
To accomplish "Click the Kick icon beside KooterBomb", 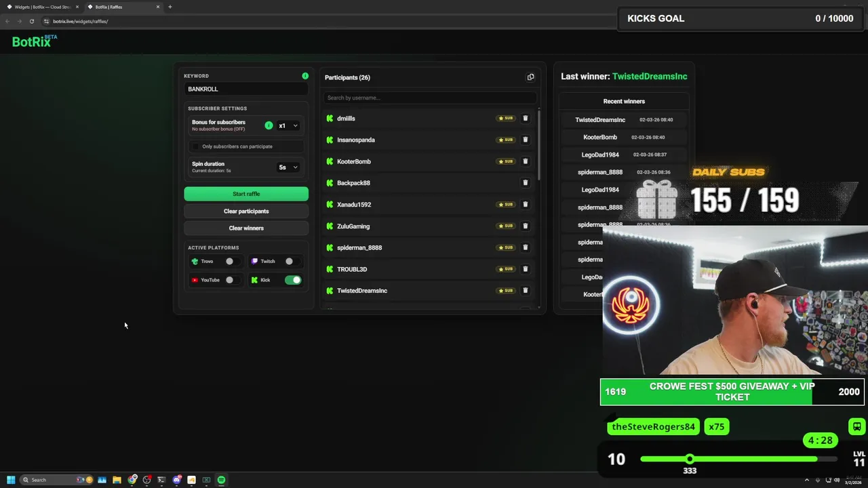I will (330, 161).
